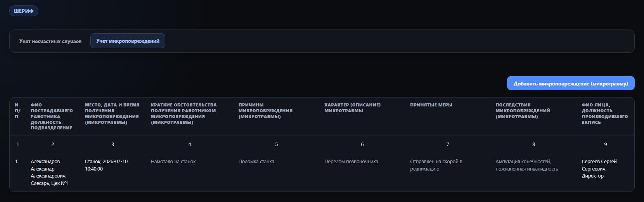The image size is (644, 202).
Task: Click Отправлен на скорой в реанимацию cell
Action: tap(436, 165)
